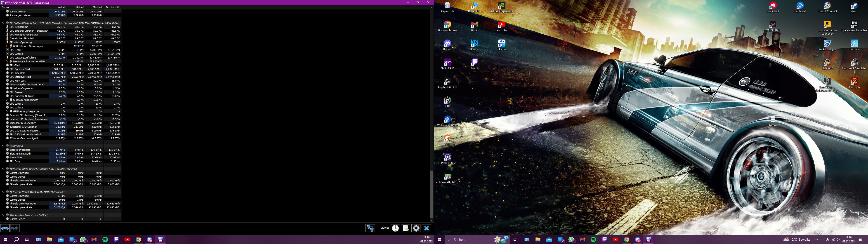Reset the sensor timer with the clock icon
Screen dimensions: 868x244
point(395,228)
